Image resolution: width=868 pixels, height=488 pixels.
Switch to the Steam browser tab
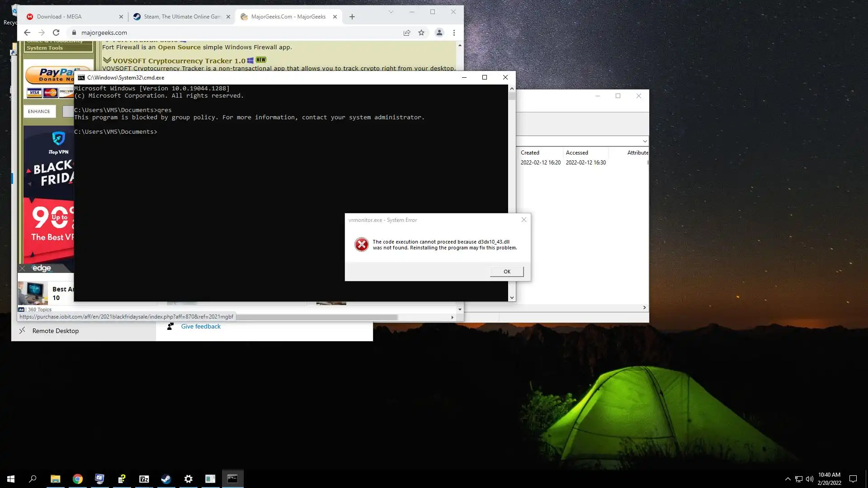(x=181, y=17)
